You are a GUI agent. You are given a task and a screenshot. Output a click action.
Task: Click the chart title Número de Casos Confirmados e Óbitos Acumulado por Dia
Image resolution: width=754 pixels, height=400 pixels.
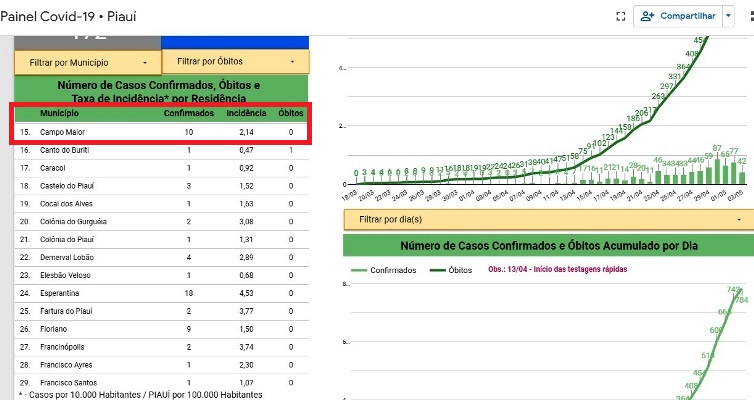549,246
